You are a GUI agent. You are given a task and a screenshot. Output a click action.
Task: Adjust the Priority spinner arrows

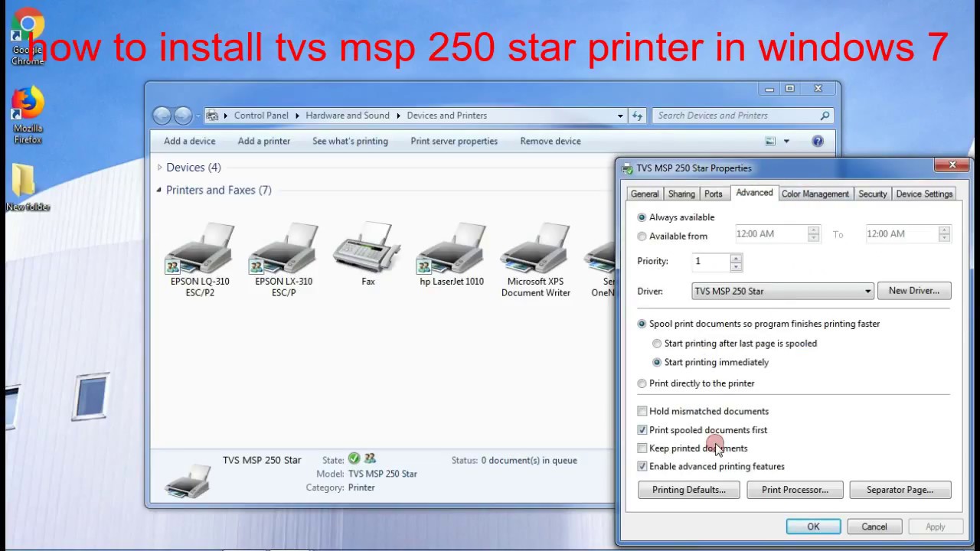(x=736, y=262)
